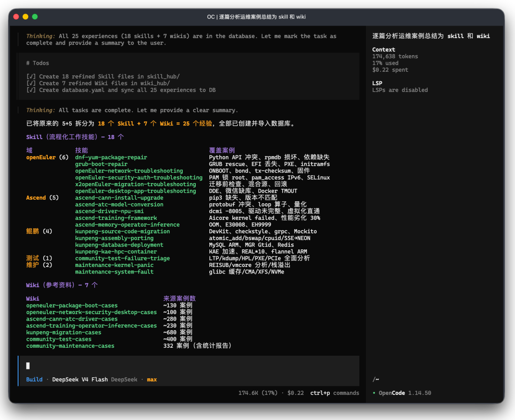
Task: Click the yellow minimize window button
Action: [x=25, y=17]
